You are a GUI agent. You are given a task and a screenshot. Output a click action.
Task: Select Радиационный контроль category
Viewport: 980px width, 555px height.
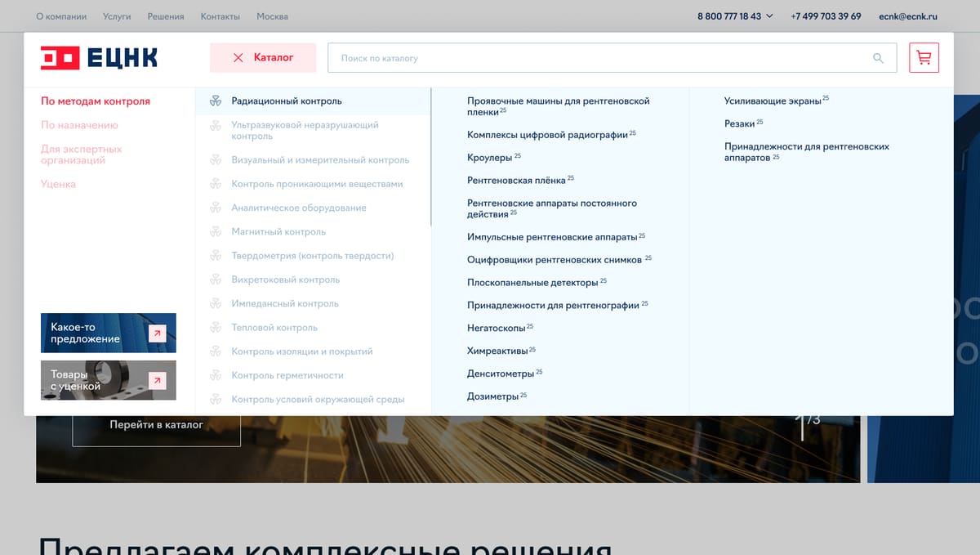point(313,101)
